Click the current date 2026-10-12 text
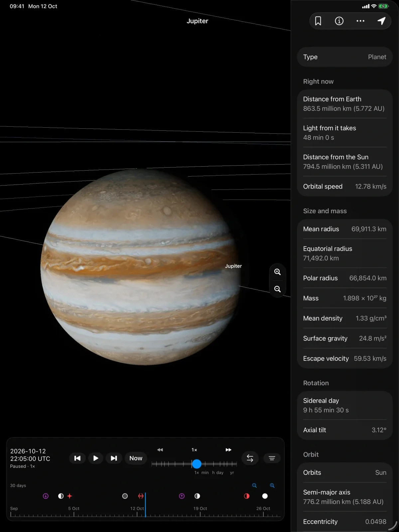399x532 pixels. 28,451
